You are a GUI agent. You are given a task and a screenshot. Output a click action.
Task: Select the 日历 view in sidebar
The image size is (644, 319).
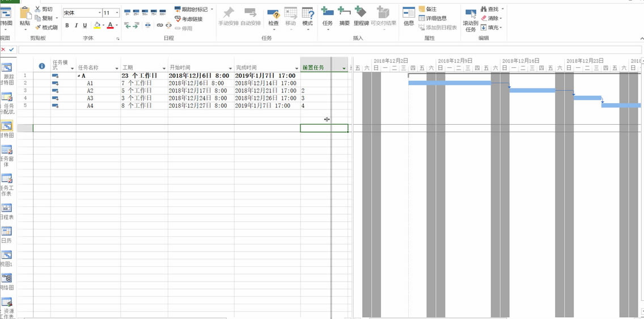coord(7,235)
